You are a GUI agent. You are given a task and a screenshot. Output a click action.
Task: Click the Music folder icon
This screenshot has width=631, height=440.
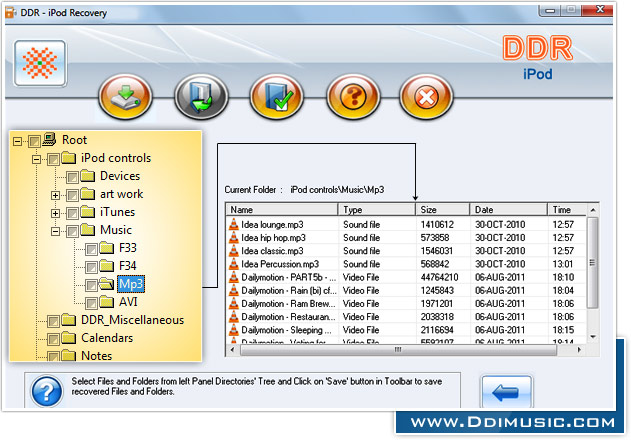[x=87, y=229]
